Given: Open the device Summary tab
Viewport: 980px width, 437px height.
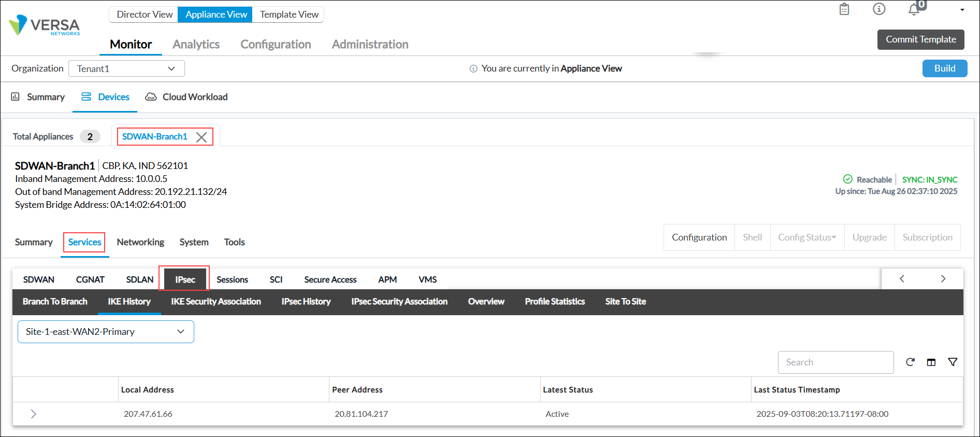Looking at the screenshot, I should point(34,242).
